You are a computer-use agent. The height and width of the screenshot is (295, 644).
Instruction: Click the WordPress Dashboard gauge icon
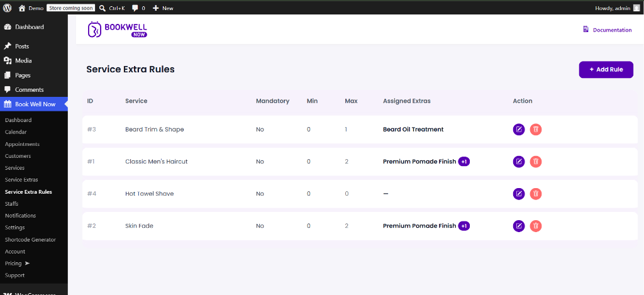[x=8, y=27]
